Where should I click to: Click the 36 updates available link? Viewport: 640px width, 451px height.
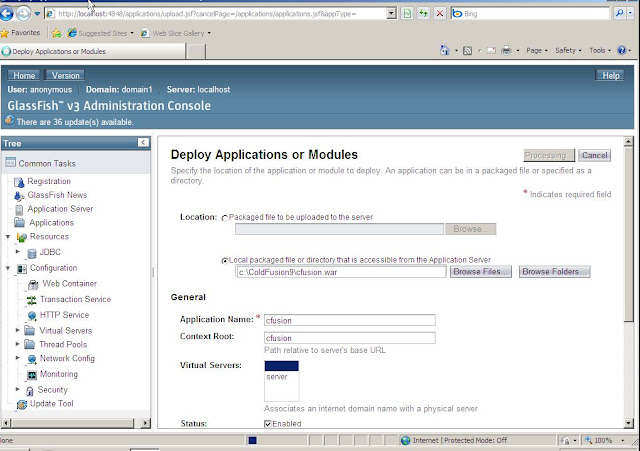tap(75, 122)
